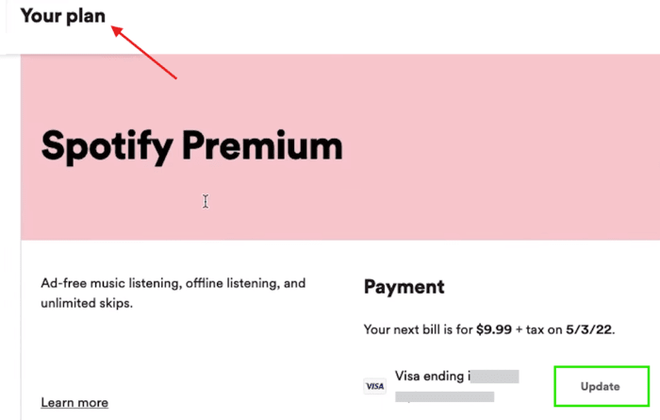The height and width of the screenshot is (420, 660).
Task: Click the Your next bill is for text
Action: pyautogui.click(x=418, y=330)
